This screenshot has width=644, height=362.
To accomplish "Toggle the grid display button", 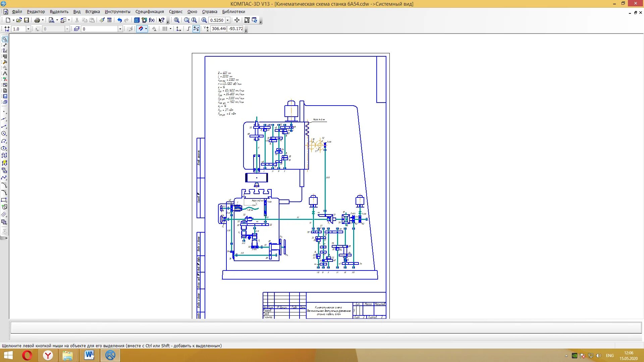I will coord(165,29).
